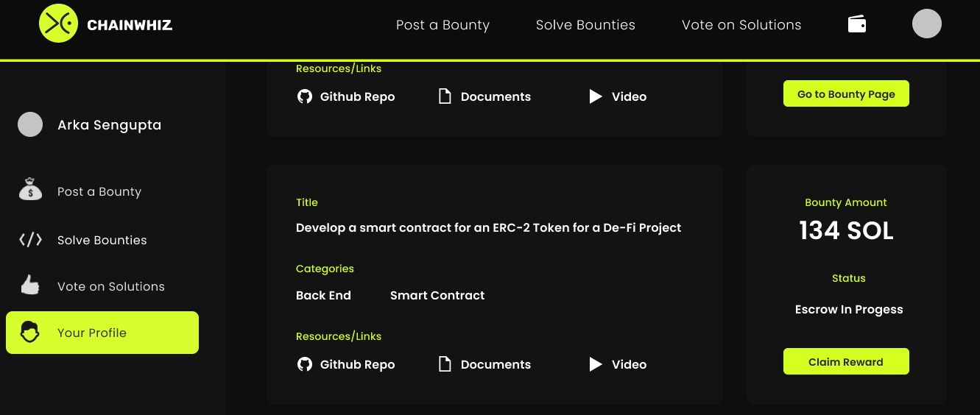The width and height of the screenshot is (980, 415).
Task: Click the Go to Bounty Page button
Action: 846,93
